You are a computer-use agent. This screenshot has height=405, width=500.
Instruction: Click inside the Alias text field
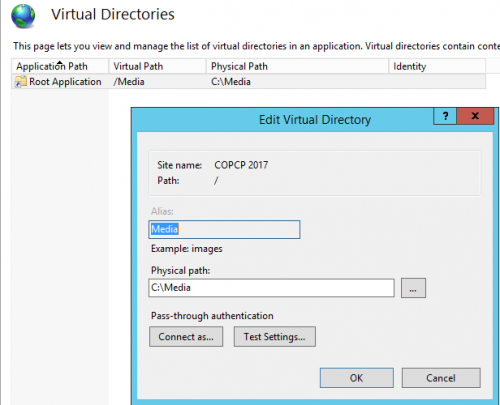(x=224, y=229)
